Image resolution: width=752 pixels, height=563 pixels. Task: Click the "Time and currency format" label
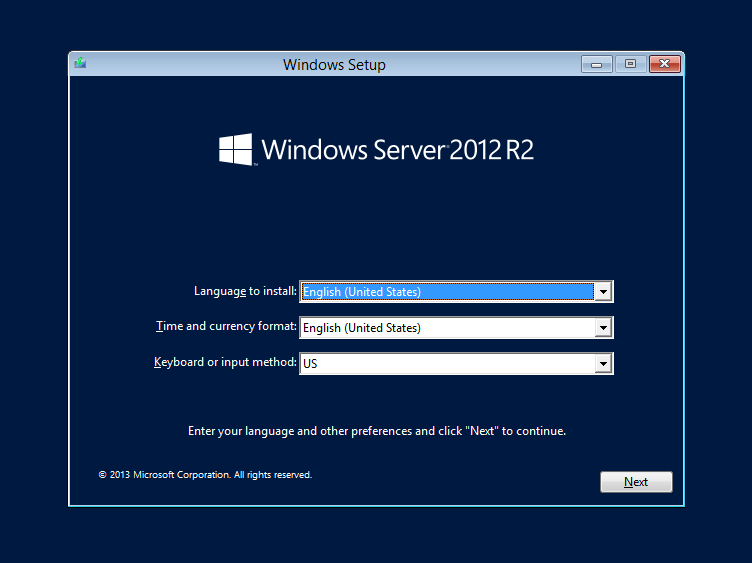click(x=227, y=327)
